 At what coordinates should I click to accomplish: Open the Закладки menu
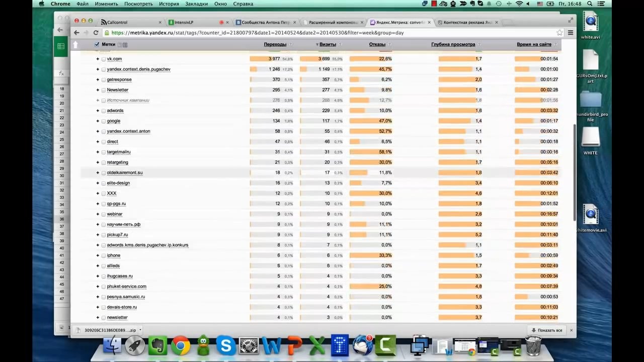click(x=197, y=4)
